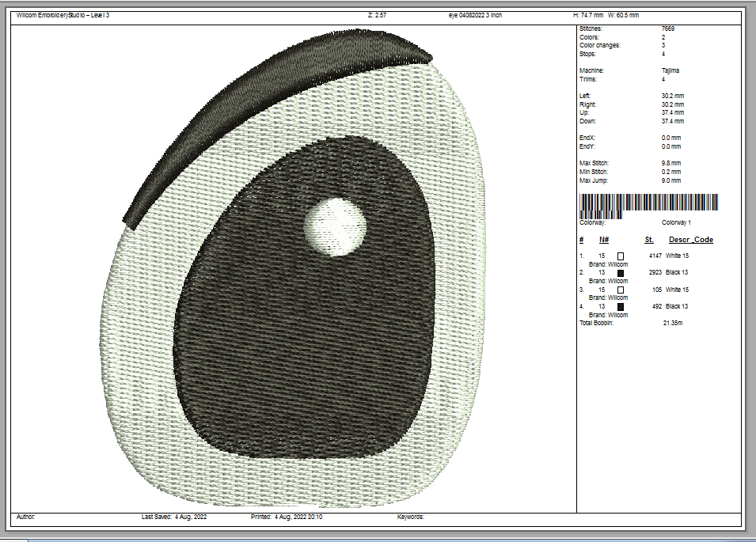Click the "Colorway 1" value
Viewport: 756px width, 542px height.
pos(676,223)
